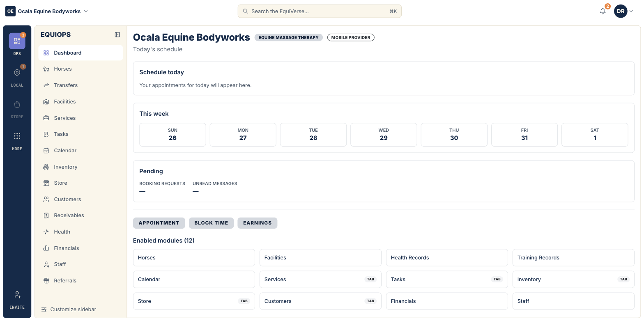Expand the Ocala Equine Bodyworks organization switcher
The height and width of the screenshot is (321, 644).
(47, 11)
